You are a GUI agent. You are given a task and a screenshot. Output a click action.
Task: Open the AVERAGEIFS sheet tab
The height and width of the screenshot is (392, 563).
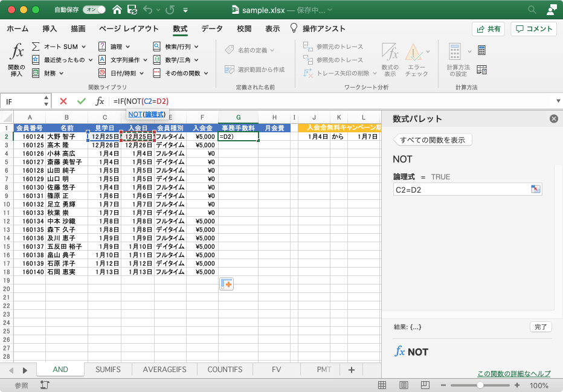(164, 370)
